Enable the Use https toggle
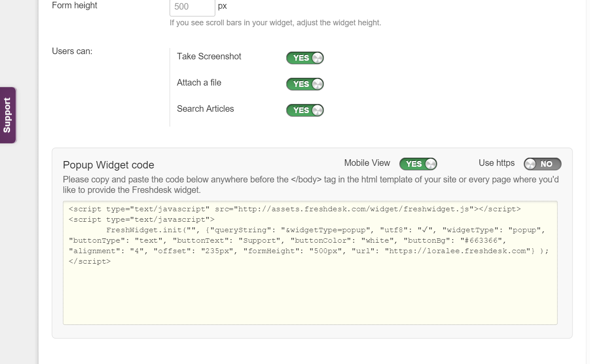This screenshot has width=590, height=364. [542, 164]
